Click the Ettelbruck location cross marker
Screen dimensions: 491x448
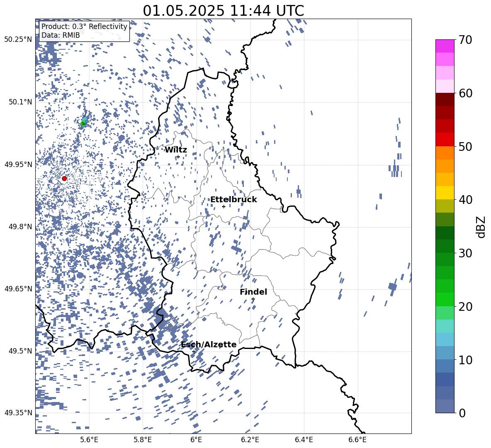224,206
